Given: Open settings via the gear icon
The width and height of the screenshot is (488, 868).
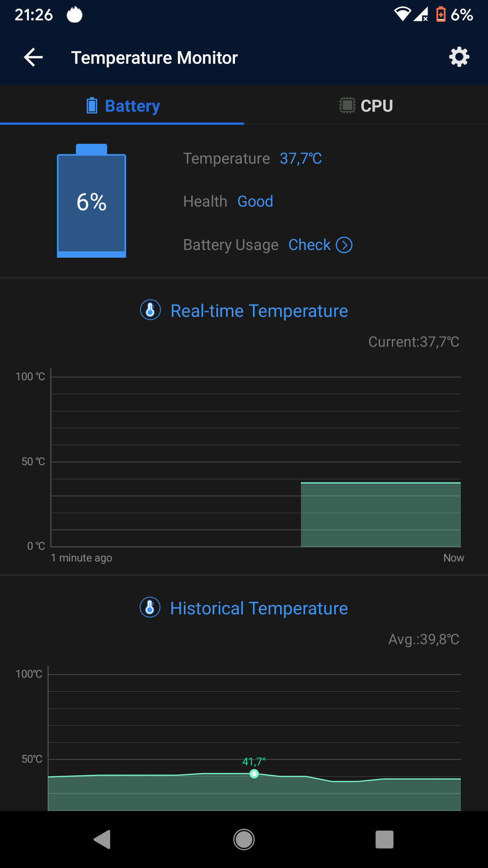Looking at the screenshot, I should coord(459,57).
